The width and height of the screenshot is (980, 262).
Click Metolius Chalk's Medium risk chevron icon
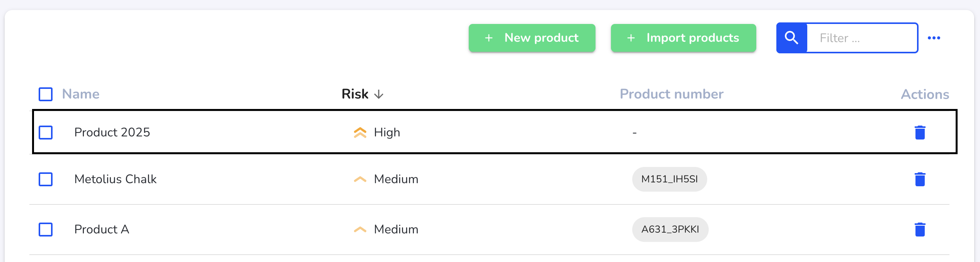click(x=360, y=179)
